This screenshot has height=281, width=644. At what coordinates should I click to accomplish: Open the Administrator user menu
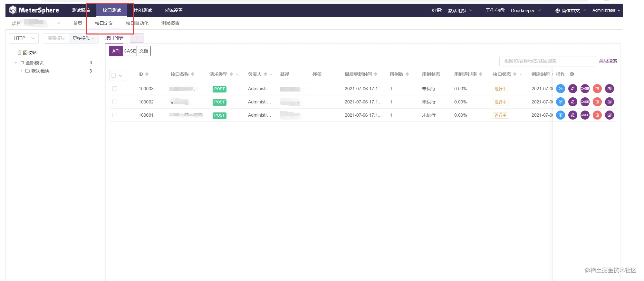[x=606, y=10]
